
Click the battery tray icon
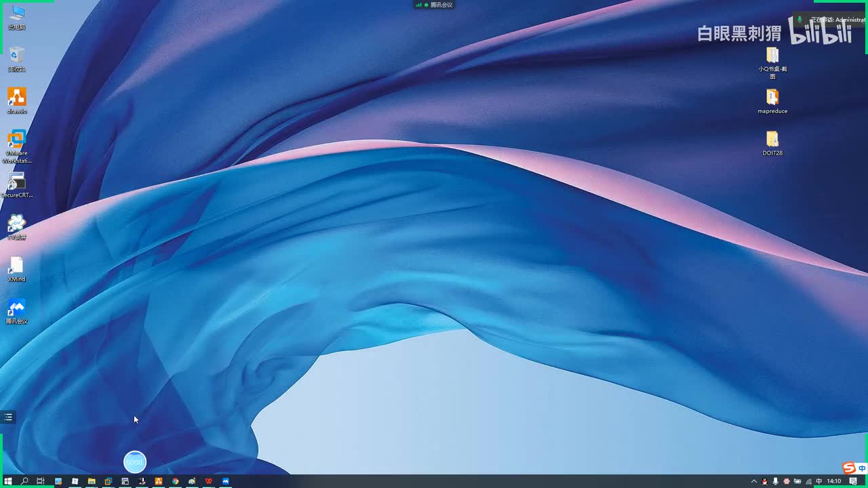pyautogui.click(x=797, y=481)
